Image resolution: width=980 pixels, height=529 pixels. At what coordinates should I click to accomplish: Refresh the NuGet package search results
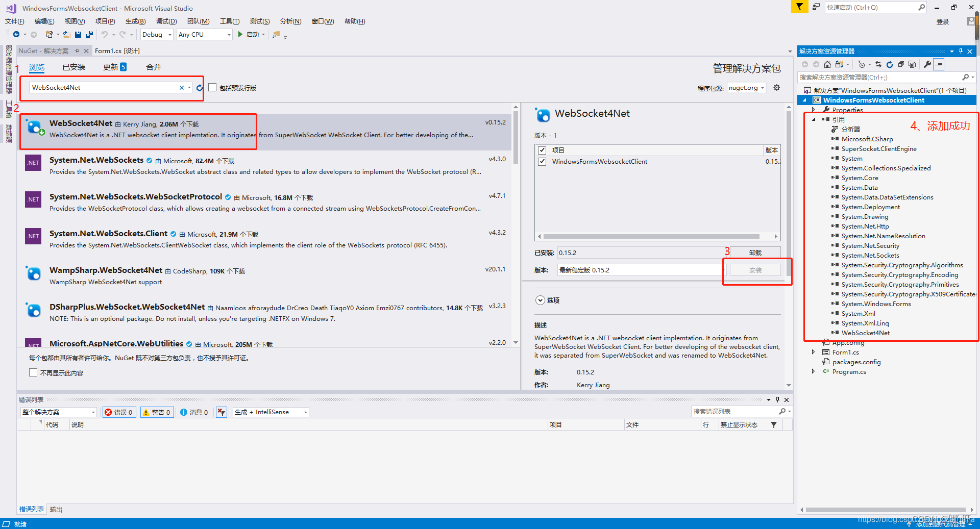point(200,88)
